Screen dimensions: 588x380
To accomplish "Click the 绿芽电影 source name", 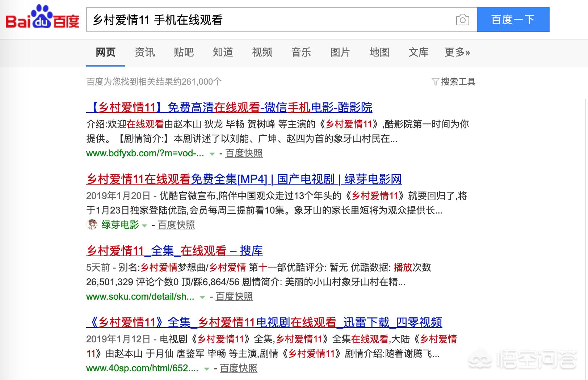I will (x=120, y=225).
